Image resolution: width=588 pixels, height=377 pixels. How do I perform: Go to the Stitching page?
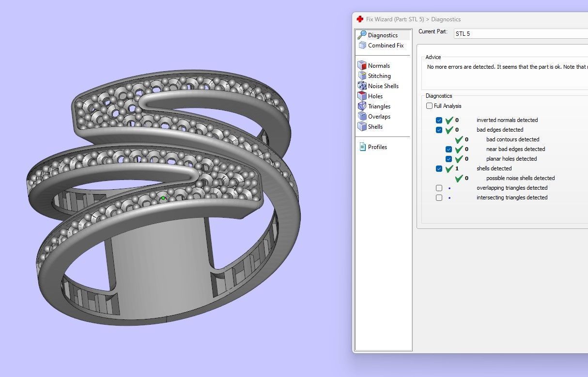pos(379,75)
